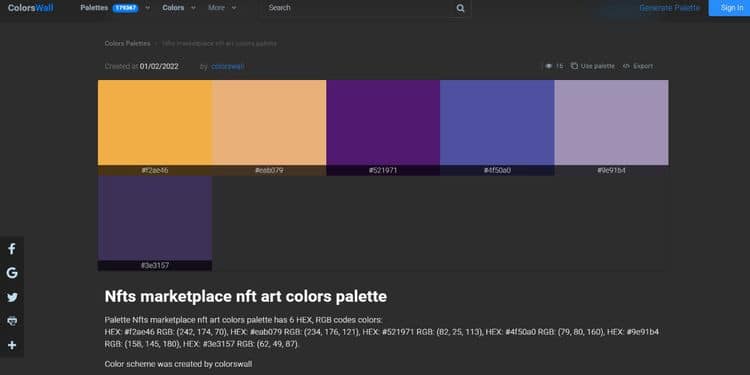Click the search magnifier icon
Screen dimensions: 750x375
pos(460,8)
